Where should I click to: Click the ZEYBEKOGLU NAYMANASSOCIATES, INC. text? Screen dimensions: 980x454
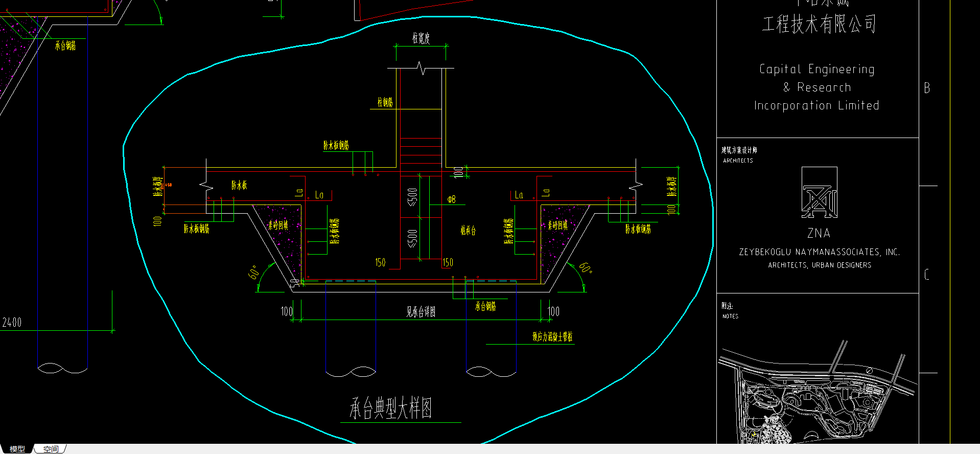pos(819,252)
